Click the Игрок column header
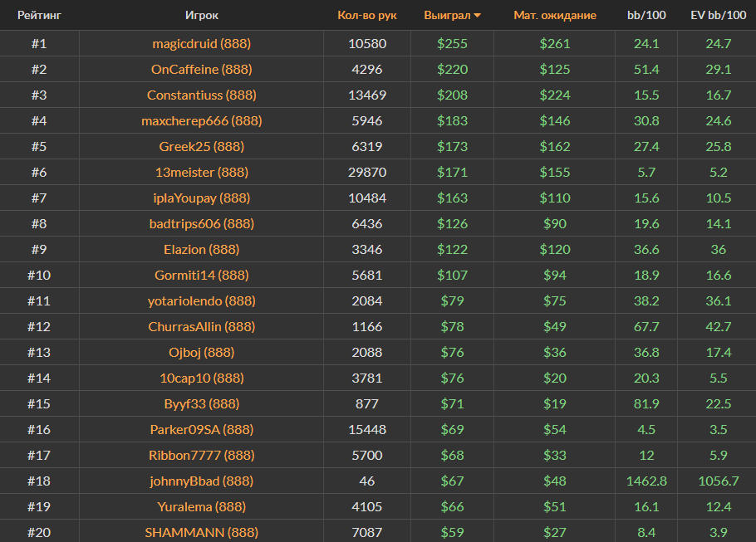The height and width of the screenshot is (542, 756). click(202, 15)
